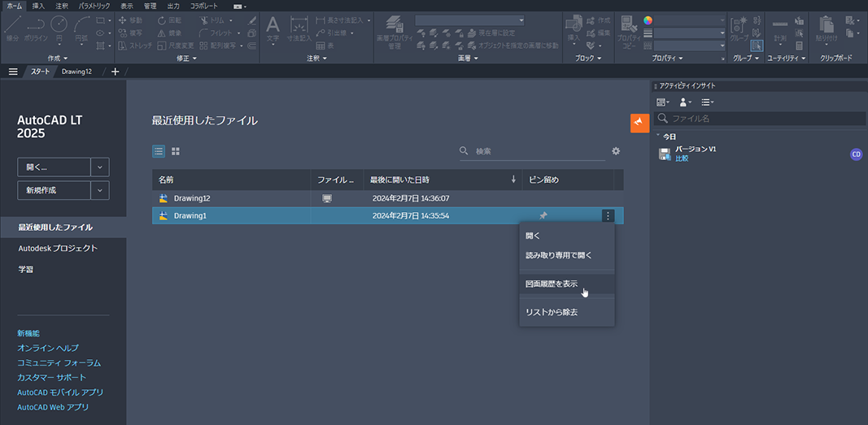
Task: Open the hamburger menu beside スタート tab
Action: click(13, 72)
